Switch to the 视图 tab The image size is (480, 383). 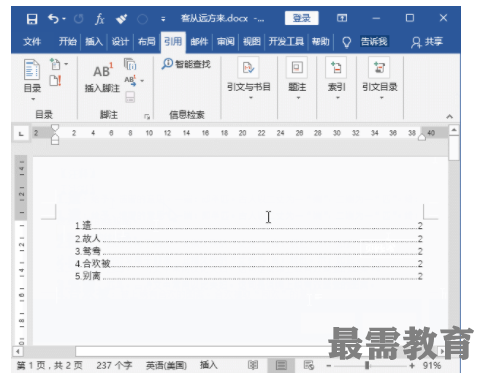[x=252, y=42]
